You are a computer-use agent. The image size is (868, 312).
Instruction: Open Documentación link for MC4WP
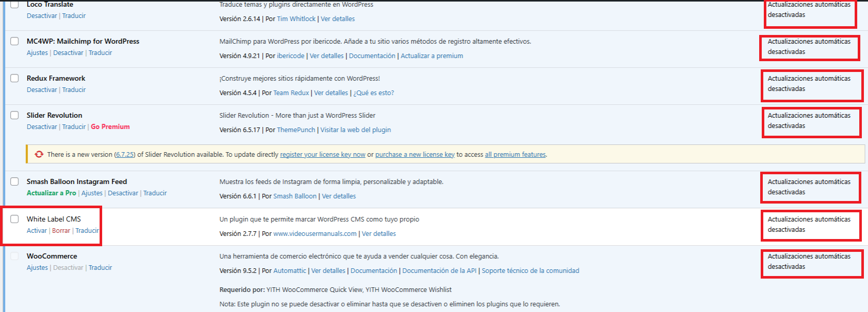372,56
